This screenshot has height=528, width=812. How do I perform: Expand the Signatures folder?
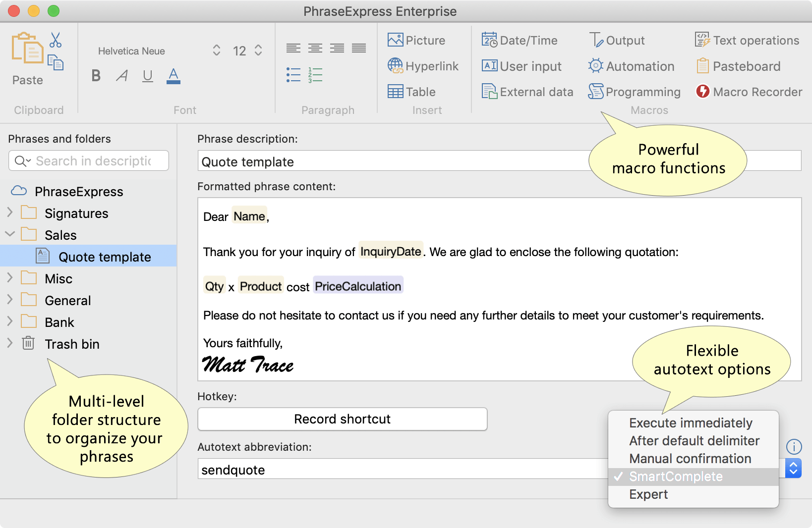[x=10, y=212]
